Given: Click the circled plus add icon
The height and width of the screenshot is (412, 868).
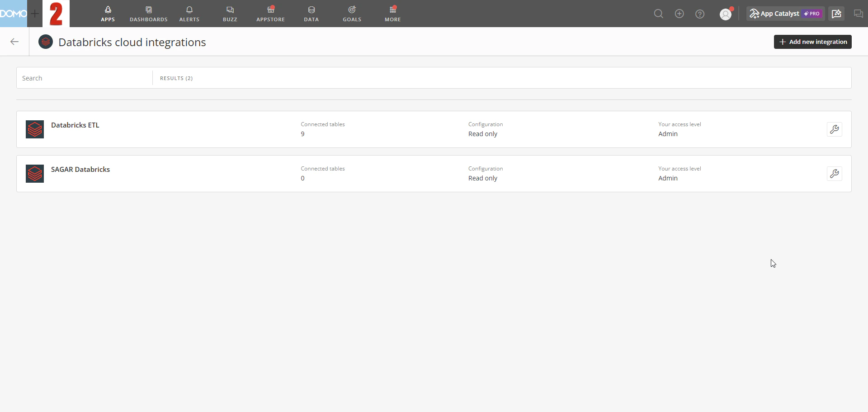Looking at the screenshot, I should coord(679,14).
